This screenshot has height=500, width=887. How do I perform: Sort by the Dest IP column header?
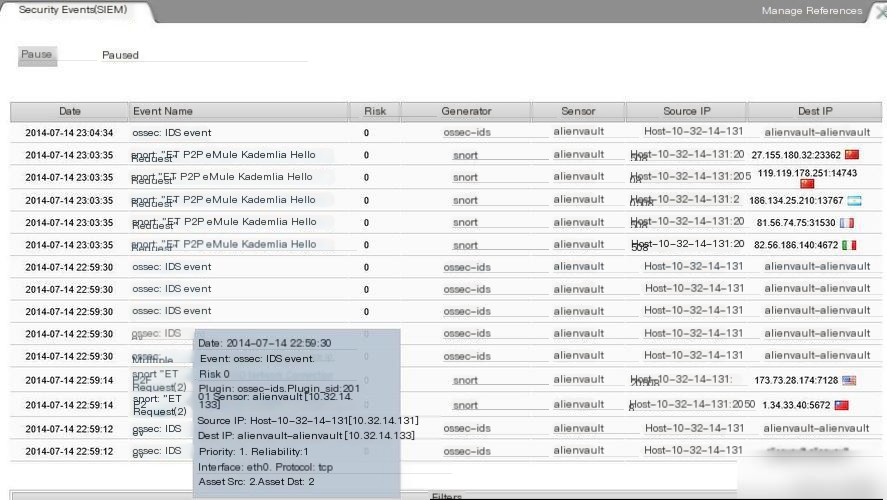[815, 111]
